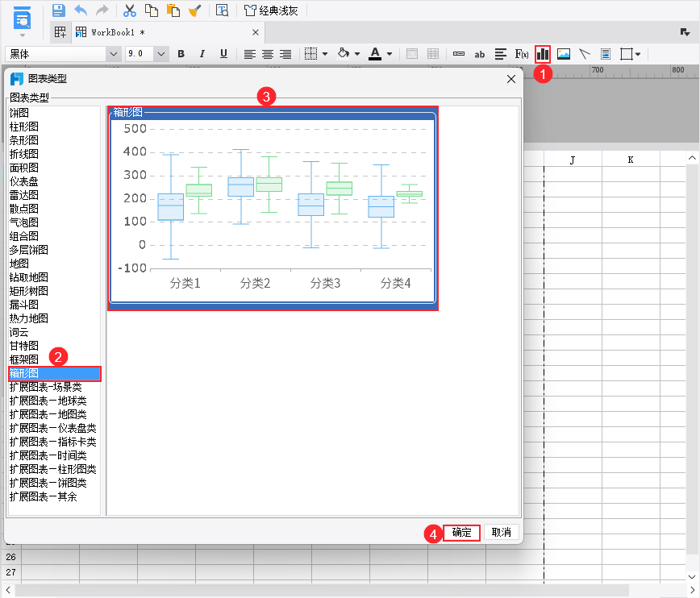The image size is (700, 598).
Task: Click the panel toggle icon at far right
Action: point(685,32)
